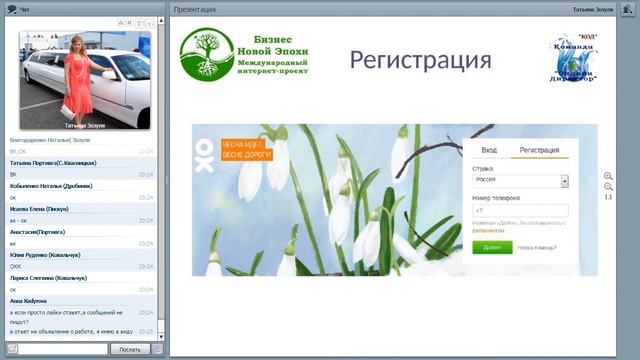The image size is (640, 360).
Task: Click the 'в ответ на объявление о работе' message
Action: pos(71,332)
